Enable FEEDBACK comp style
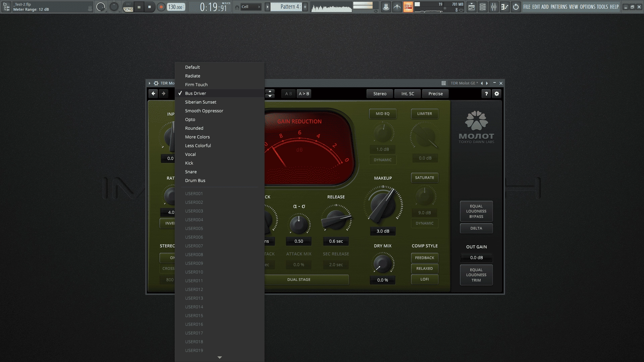 tap(425, 258)
